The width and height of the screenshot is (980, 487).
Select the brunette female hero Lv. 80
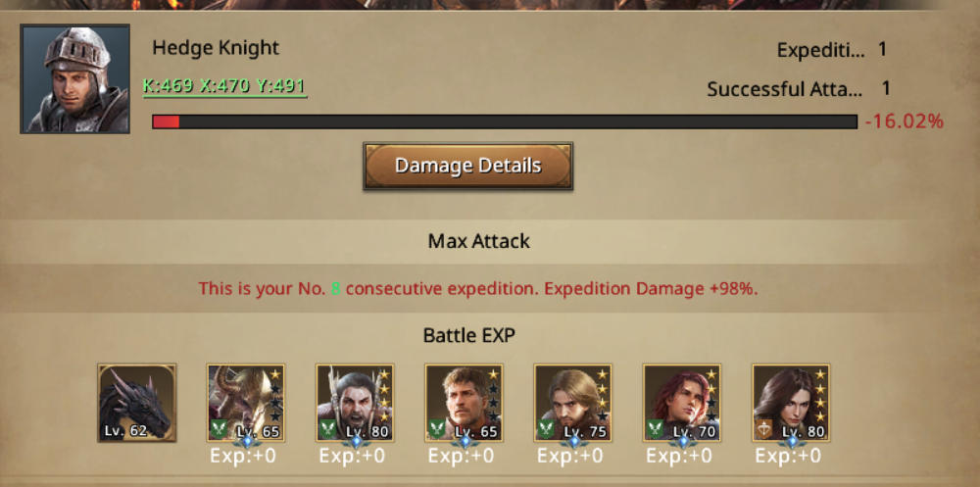point(791,404)
